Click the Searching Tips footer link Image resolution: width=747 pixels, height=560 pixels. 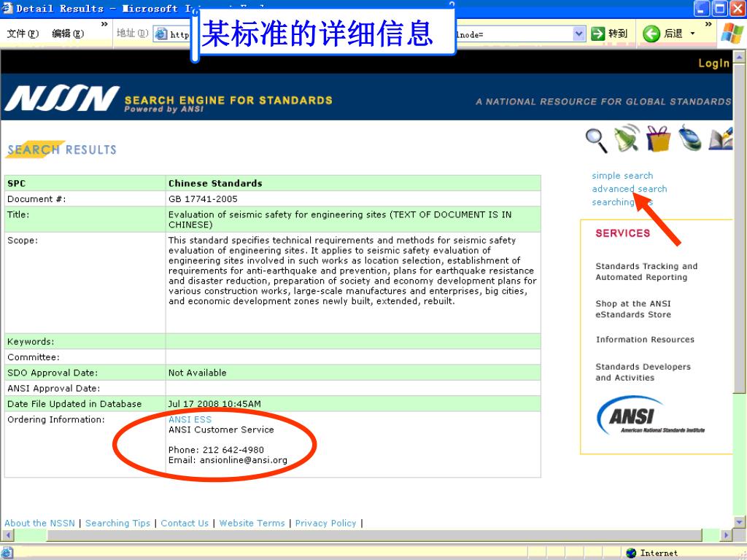[117, 523]
